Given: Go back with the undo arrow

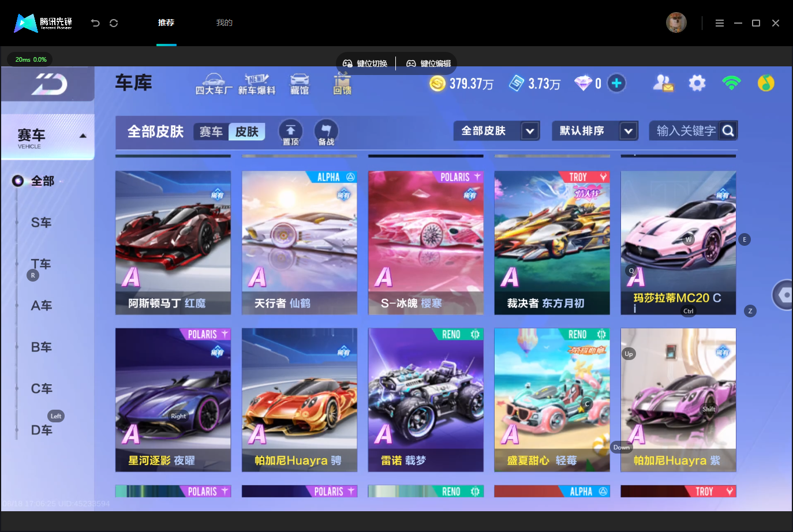Looking at the screenshot, I should pyautogui.click(x=95, y=23).
